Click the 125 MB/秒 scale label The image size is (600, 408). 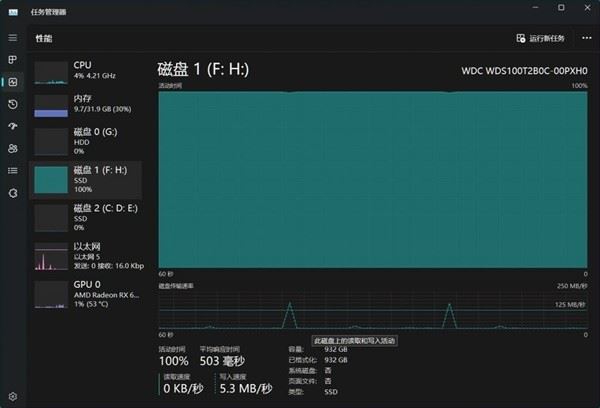pyautogui.click(x=570, y=305)
